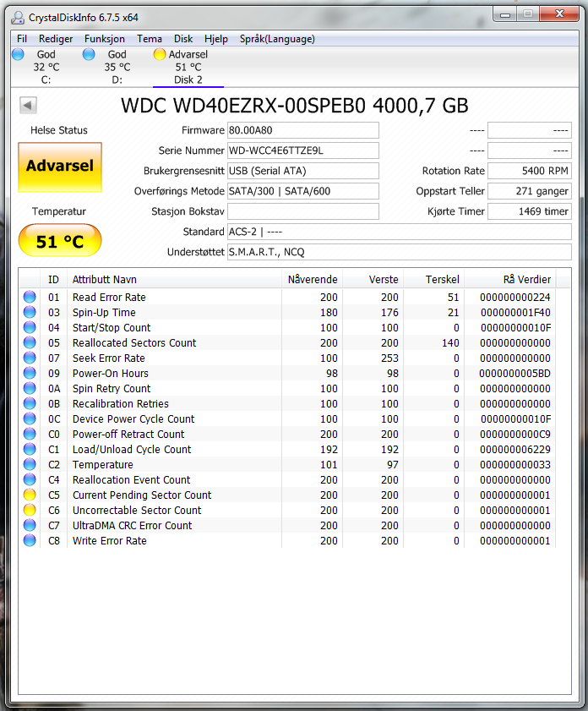
Task: Click the Terskel column header
Action: [433, 279]
